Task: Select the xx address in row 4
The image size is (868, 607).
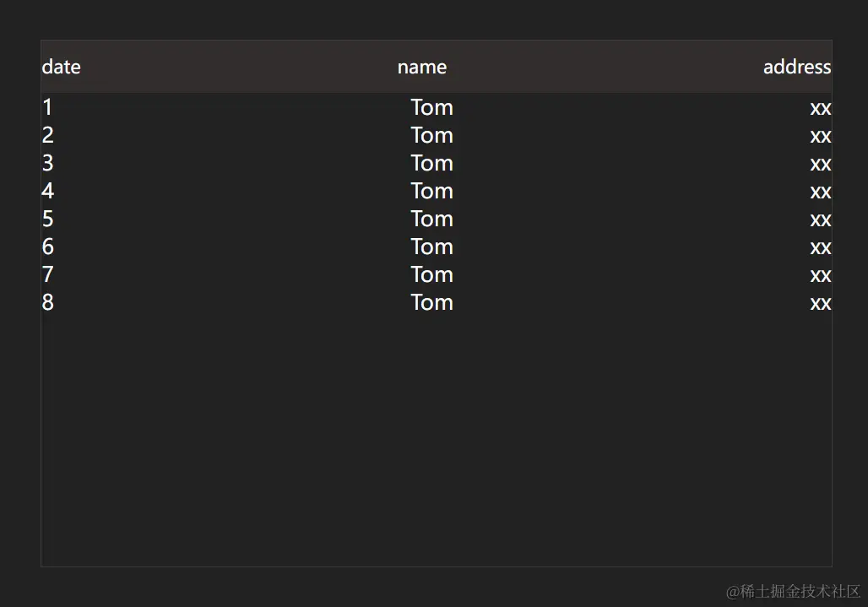Action: [820, 191]
